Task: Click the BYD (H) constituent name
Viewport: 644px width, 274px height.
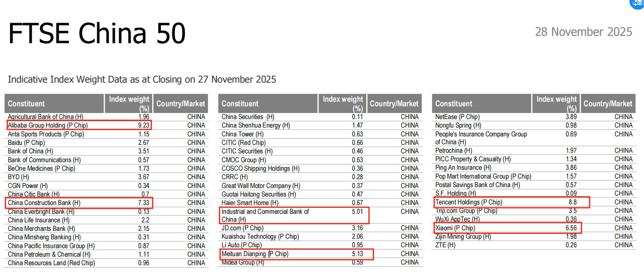Action: pyautogui.click(x=18, y=177)
